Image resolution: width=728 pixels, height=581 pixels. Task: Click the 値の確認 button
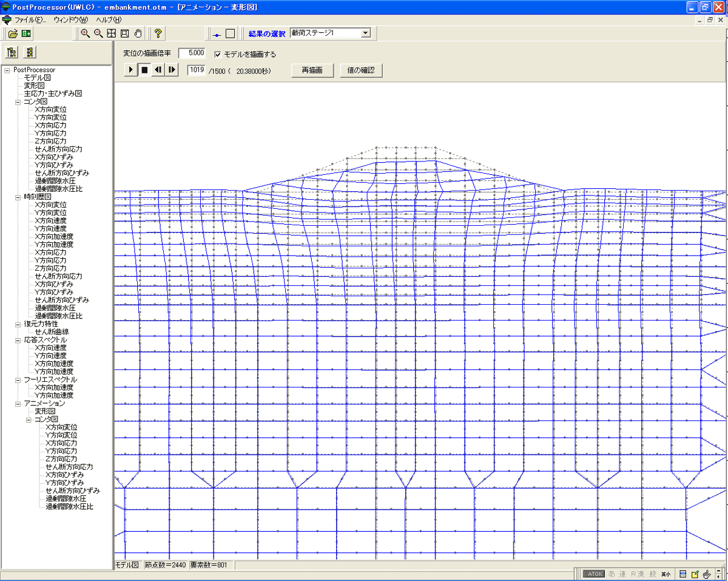click(361, 70)
